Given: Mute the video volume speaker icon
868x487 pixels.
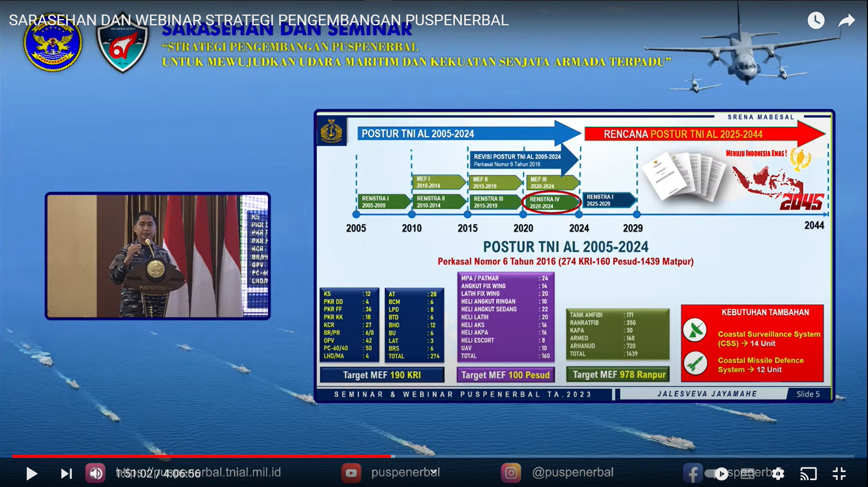Looking at the screenshot, I should point(96,473).
